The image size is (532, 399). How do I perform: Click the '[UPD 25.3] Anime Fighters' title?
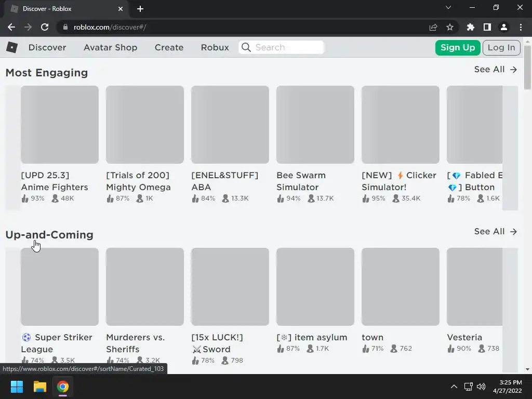pos(55,181)
